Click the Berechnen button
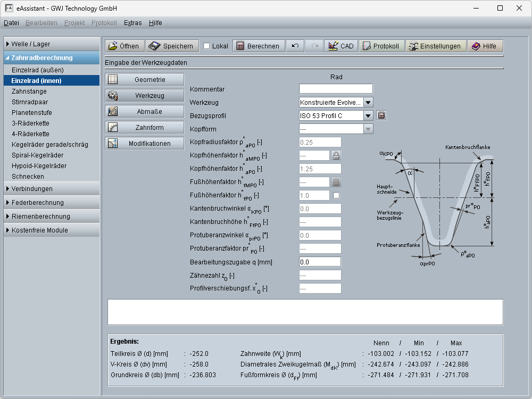This screenshot has height=399, width=532. [x=259, y=46]
